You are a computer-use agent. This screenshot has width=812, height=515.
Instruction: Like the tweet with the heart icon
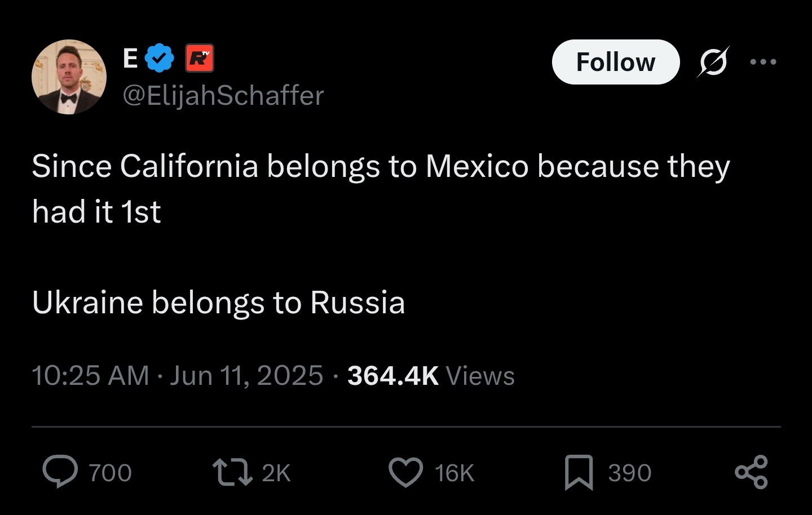[x=405, y=472]
